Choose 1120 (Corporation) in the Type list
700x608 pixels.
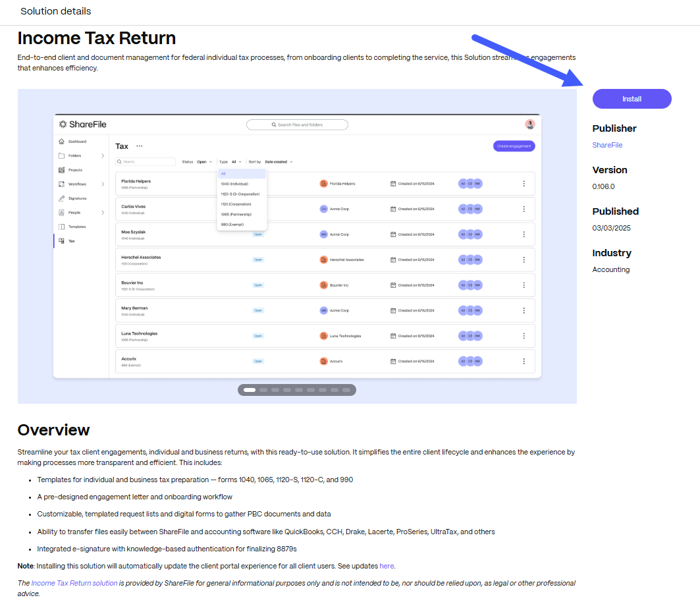tap(242, 204)
